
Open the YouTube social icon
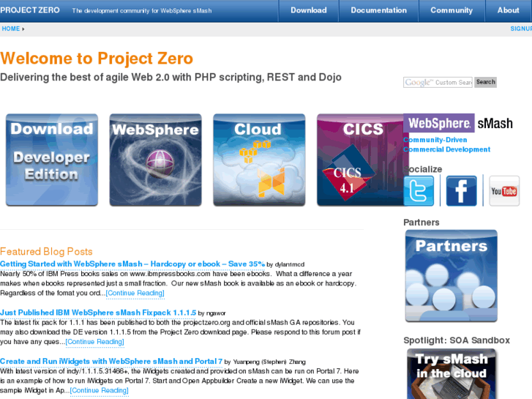click(504, 191)
